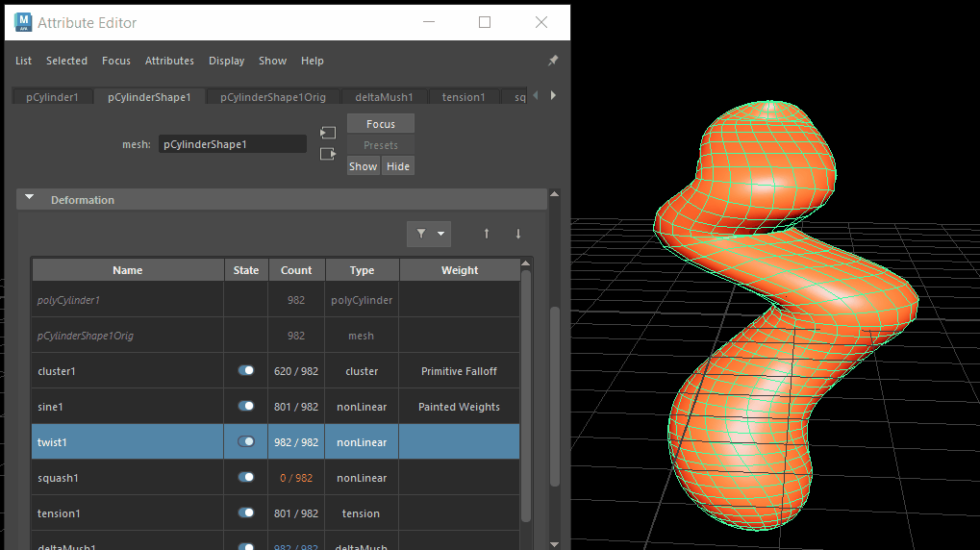Open the Attributes menu
980x550 pixels.
coord(169,61)
